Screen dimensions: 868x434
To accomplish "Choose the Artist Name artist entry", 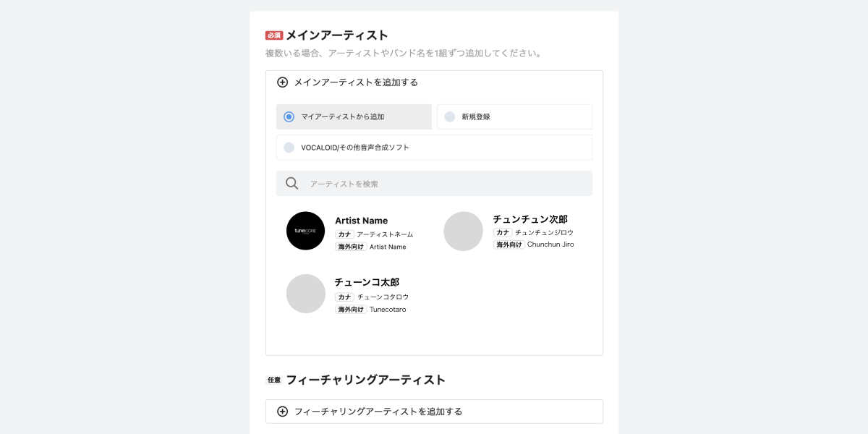I will pos(361,221).
